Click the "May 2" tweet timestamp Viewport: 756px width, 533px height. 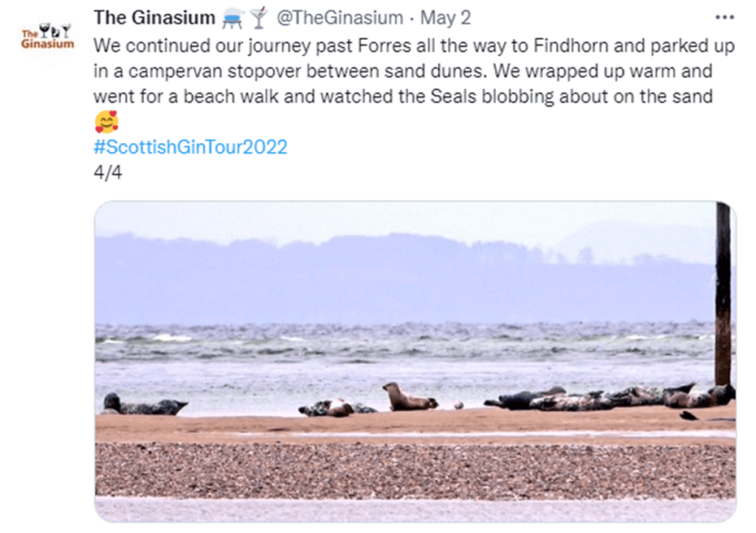pos(445,17)
